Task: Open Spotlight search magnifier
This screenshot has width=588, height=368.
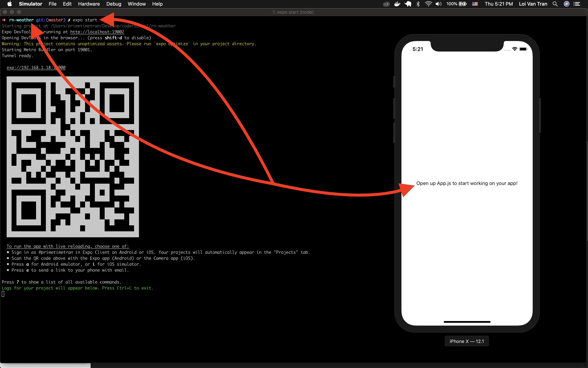Action: [x=555, y=4]
